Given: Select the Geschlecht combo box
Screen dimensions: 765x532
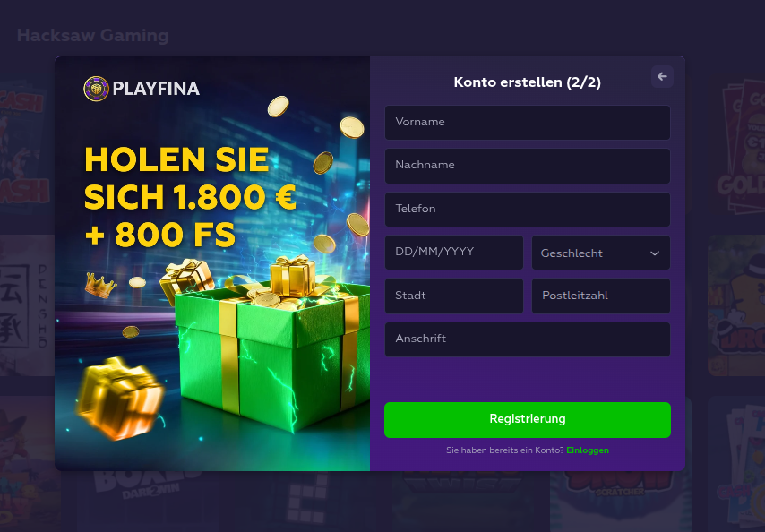Looking at the screenshot, I should point(600,253).
